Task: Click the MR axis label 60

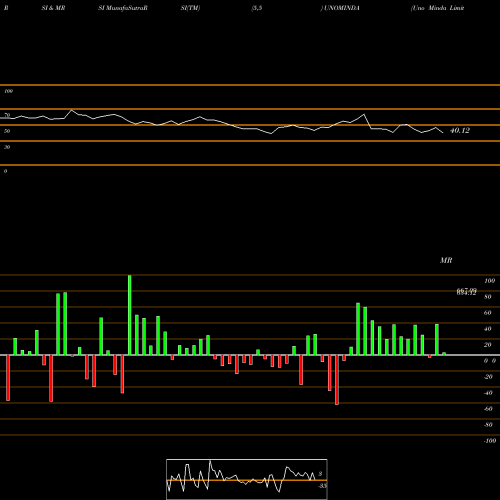Action: [488, 313]
